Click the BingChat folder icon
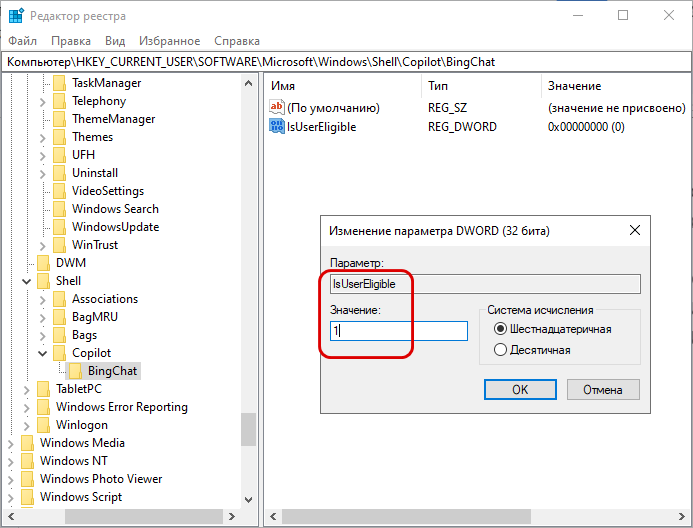 coord(75,371)
